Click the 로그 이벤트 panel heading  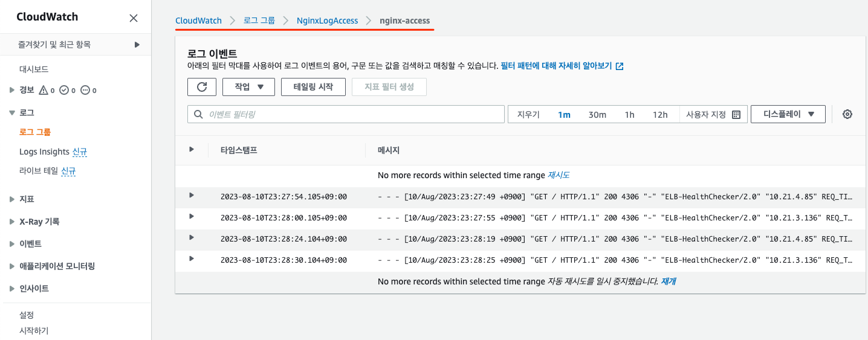click(212, 54)
